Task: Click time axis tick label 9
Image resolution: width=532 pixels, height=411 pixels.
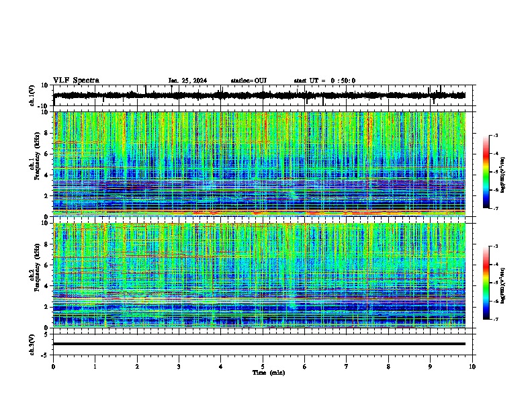Action: pos(430,367)
